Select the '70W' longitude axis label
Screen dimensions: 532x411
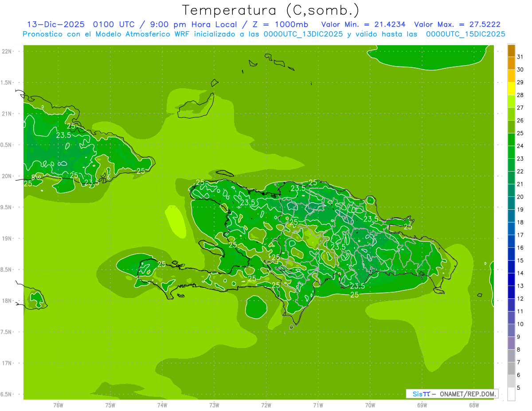click(370, 405)
